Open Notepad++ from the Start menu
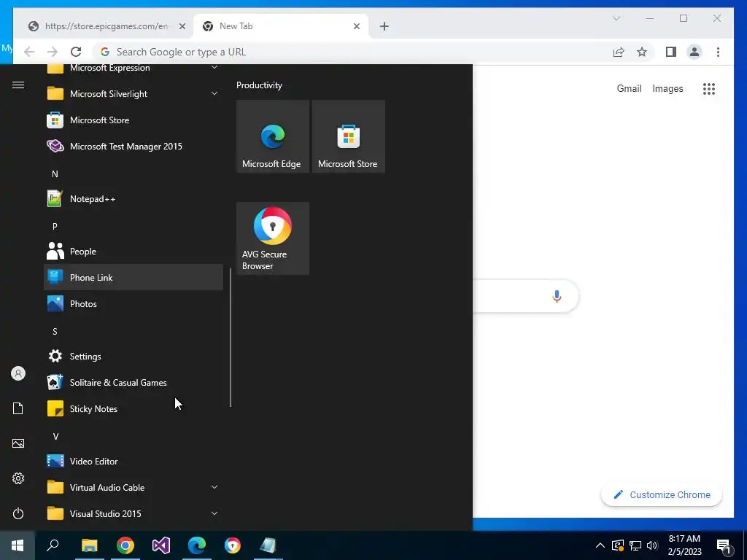 [133, 198]
